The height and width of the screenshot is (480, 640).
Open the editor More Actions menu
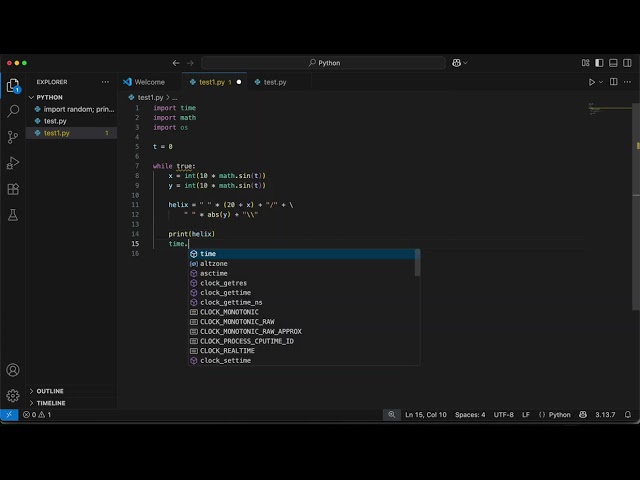[627, 82]
